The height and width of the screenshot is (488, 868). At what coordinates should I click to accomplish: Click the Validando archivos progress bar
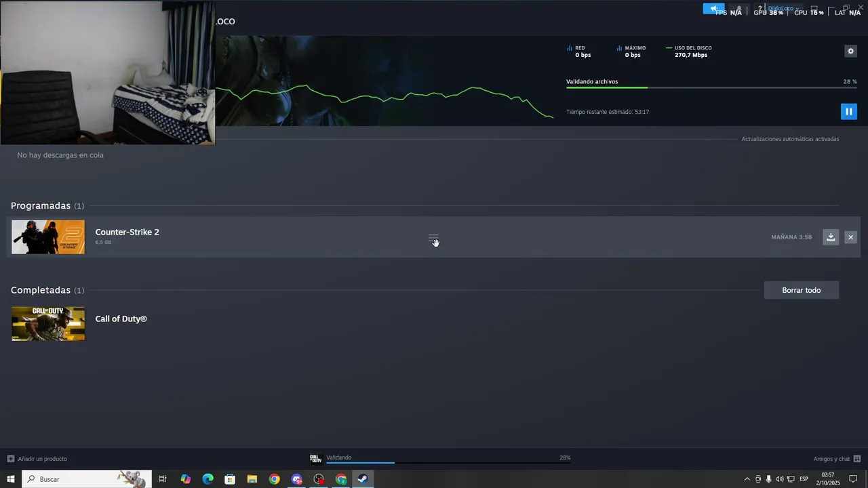pyautogui.click(x=711, y=87)
